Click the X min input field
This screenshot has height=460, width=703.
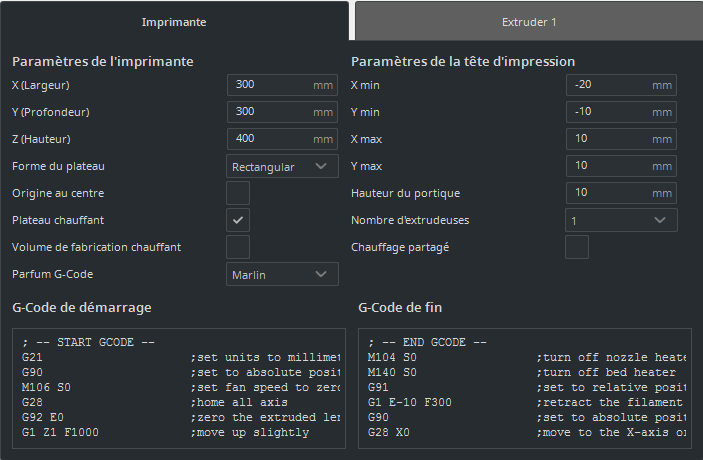(x=609, y=85)
